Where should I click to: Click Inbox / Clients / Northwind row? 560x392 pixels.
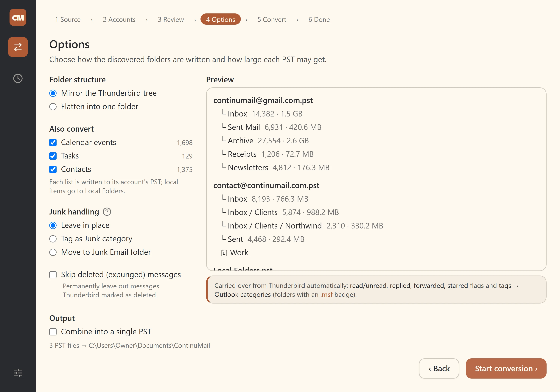[302, 226]
